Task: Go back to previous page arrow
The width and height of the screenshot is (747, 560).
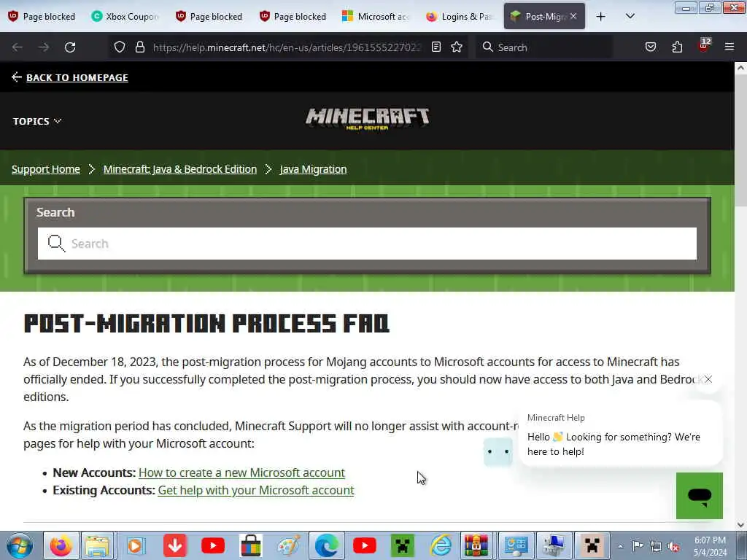Action: (x=18, y=47)
